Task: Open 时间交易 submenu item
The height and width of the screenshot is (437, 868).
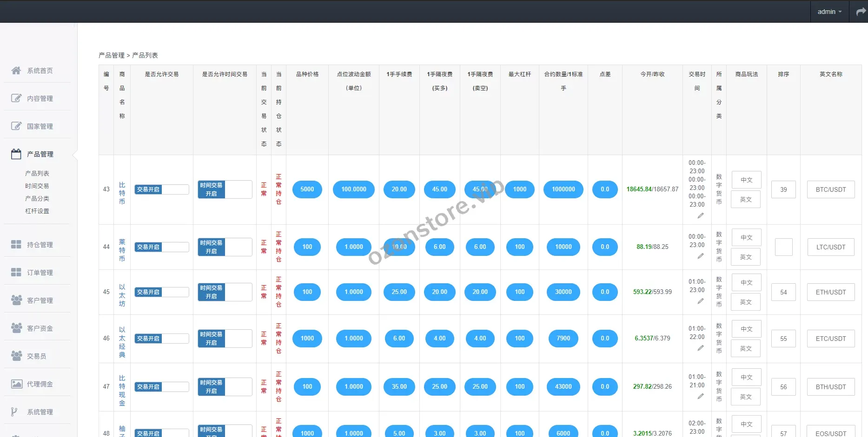Action: click(37, 186)
